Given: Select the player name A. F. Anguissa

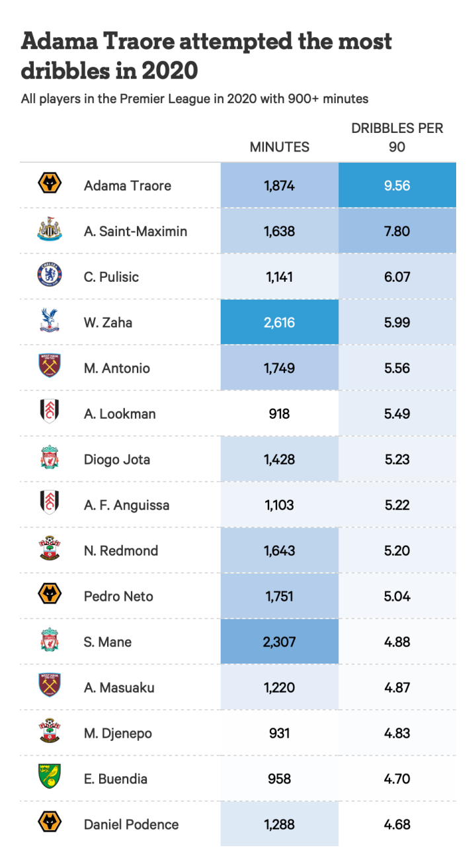Looking at the screenshot, I should [x=126, y=505].
